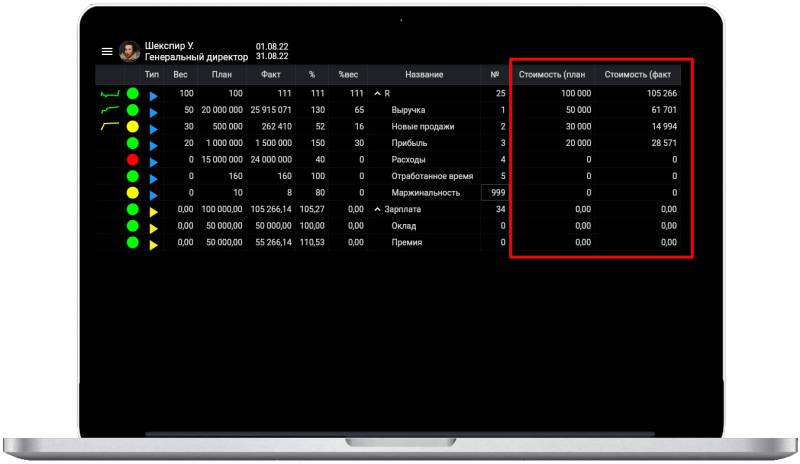Click the yellow type arrow for Премия
The height and width of the screenshot is (464, 800).
pyautogui.click(x=154, y=245)
